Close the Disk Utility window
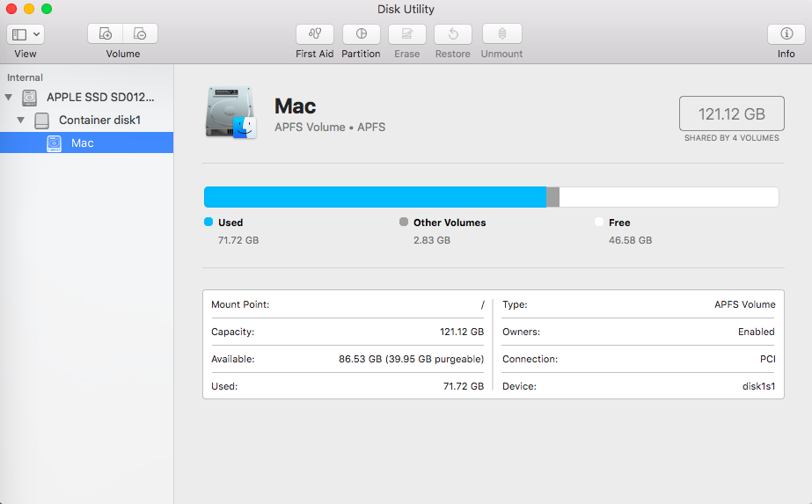This screenshot has width=812, height=504. pos(11,9)
